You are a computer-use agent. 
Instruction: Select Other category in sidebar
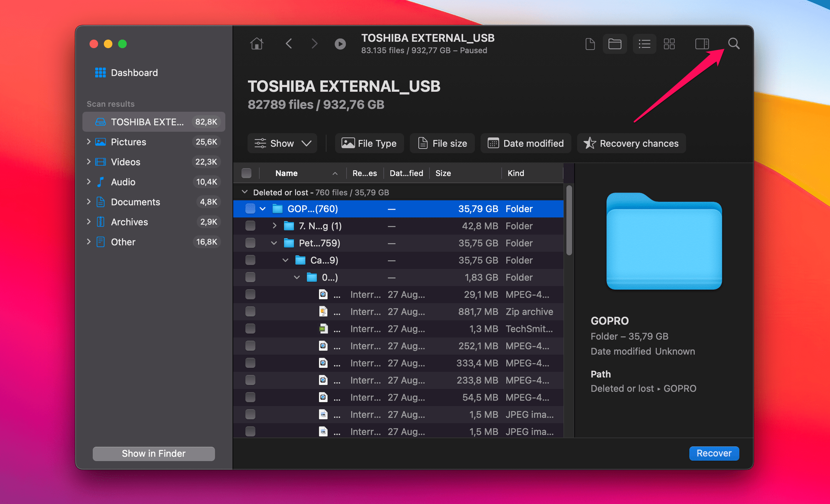[x=154, y=242]
